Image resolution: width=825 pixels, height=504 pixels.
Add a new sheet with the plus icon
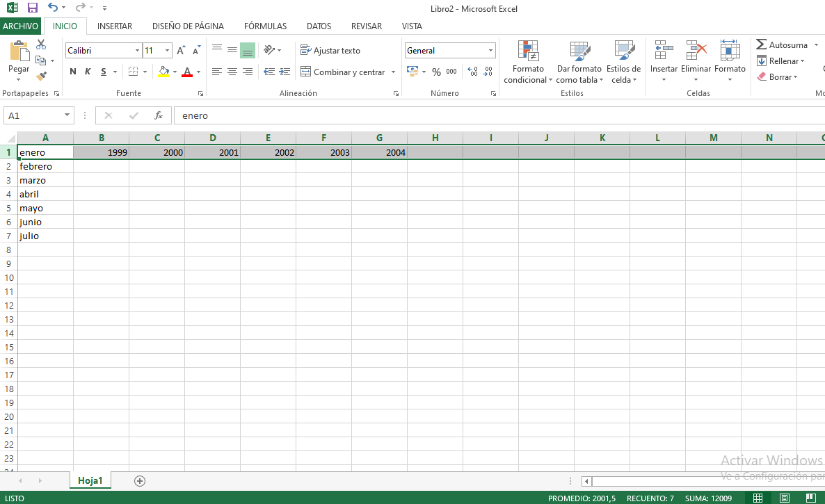[139, 481]
